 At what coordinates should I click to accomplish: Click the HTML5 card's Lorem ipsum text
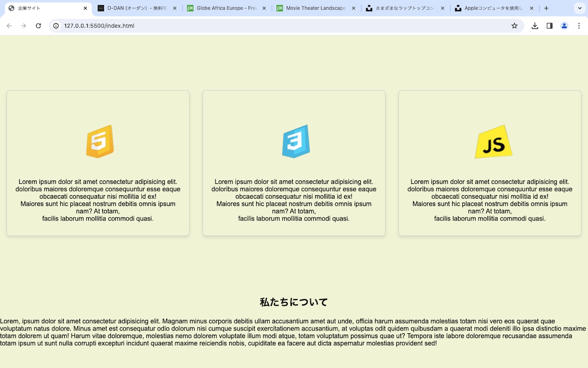click(x=98, y=200)
